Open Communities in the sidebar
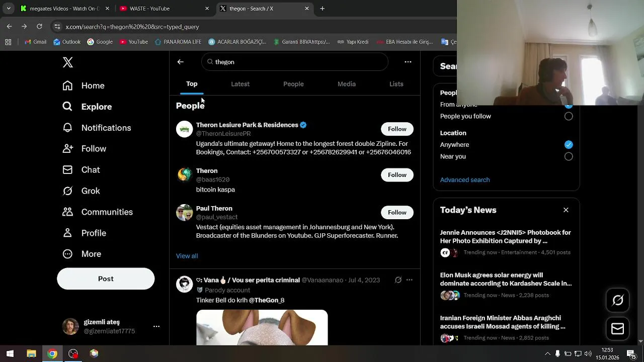644x362 pixels. pyautogui.click(x=98, y=212)
